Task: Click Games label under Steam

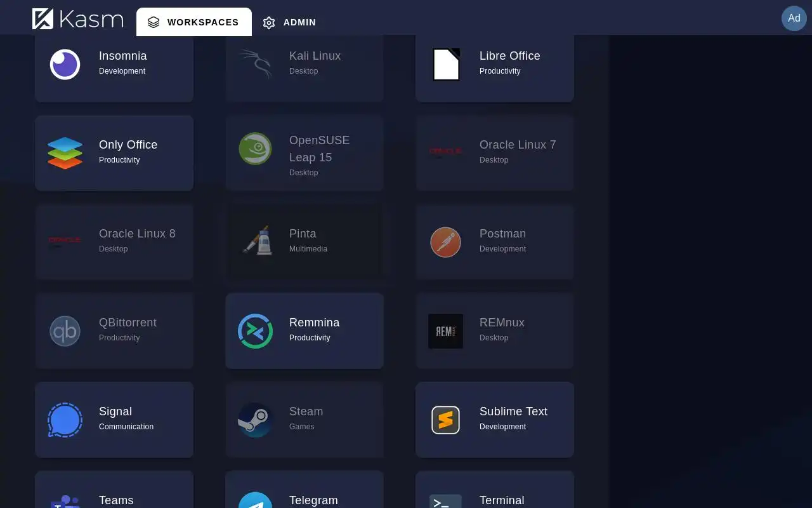Action: (x=302, y=427)
